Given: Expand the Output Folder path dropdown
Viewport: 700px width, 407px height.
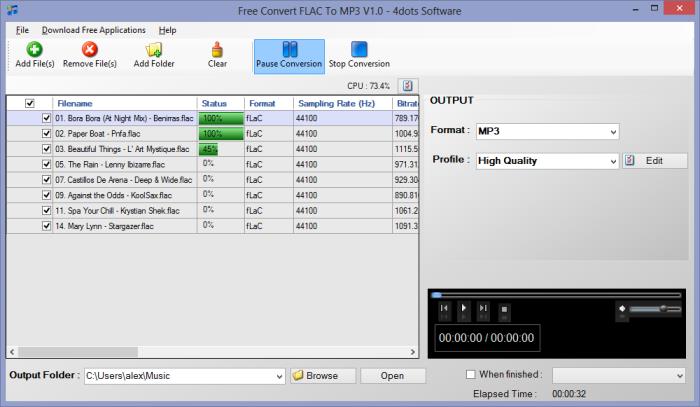Looking at the screenshot, I should pyautogui.click(x=279, y=376).
